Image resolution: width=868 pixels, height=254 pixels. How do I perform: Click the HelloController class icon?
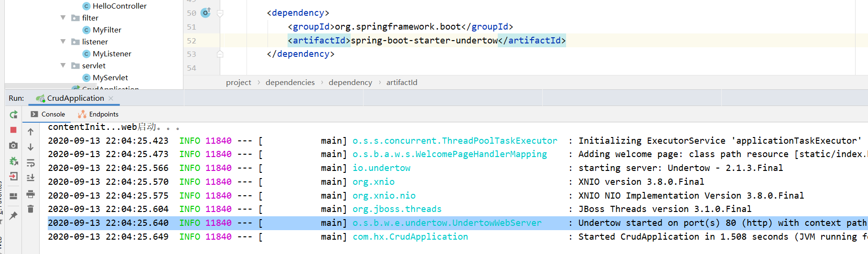tap(86, 6)
